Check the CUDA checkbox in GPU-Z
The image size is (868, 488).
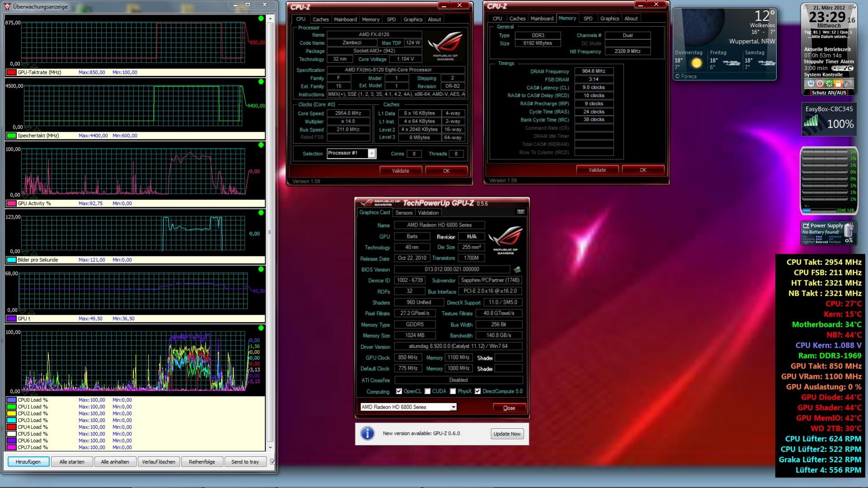(427, 391)
